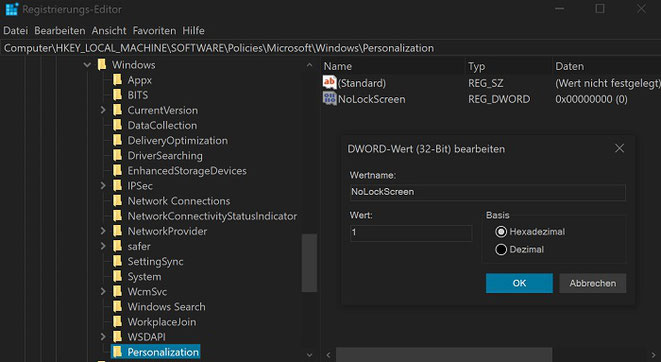Click the DataCollection folder icon
661x362 pixels.
[118, 125]
